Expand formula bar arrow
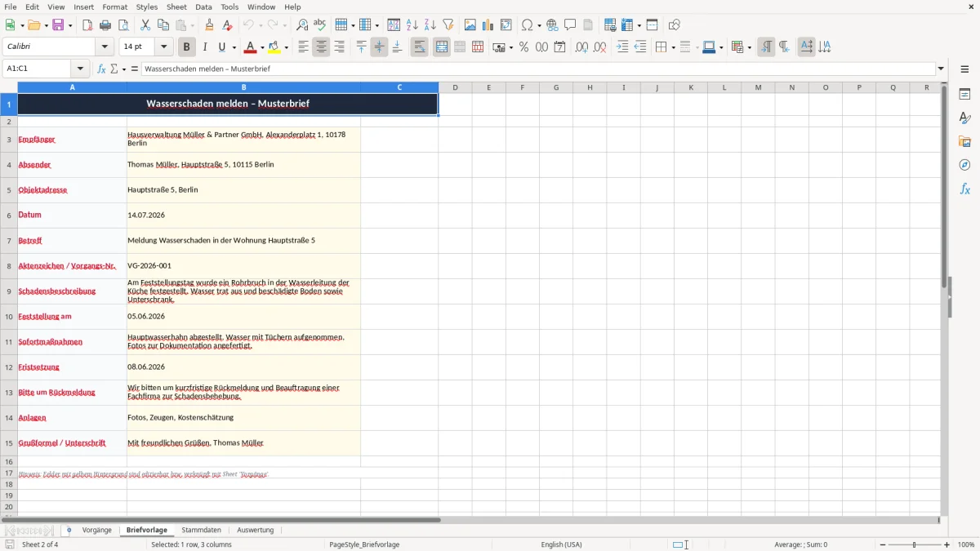Image resolution: width=980 pixels, height=551 pixels. coord(941,69)
